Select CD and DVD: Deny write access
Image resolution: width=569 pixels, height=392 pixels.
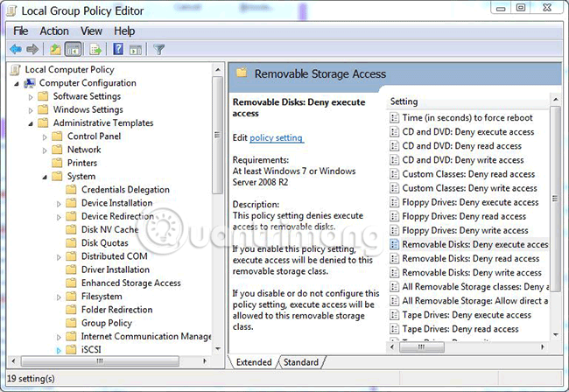click(463, 160)
